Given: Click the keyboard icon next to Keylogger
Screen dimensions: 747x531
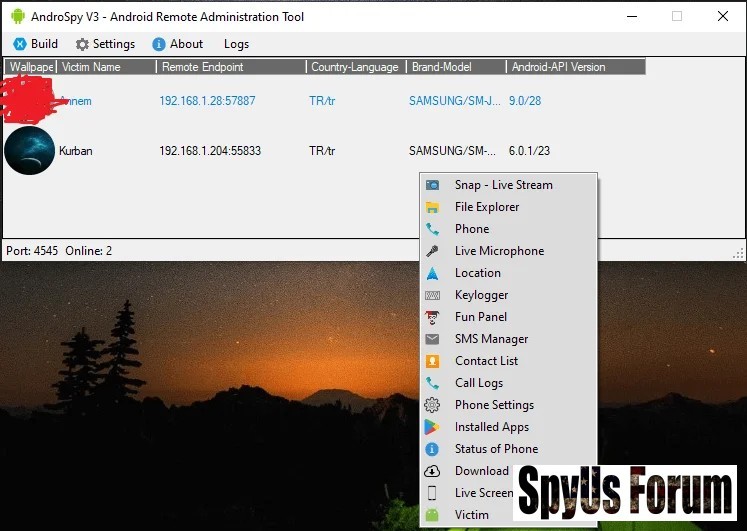Looking at the screenshot, I should tap(432, 295).
